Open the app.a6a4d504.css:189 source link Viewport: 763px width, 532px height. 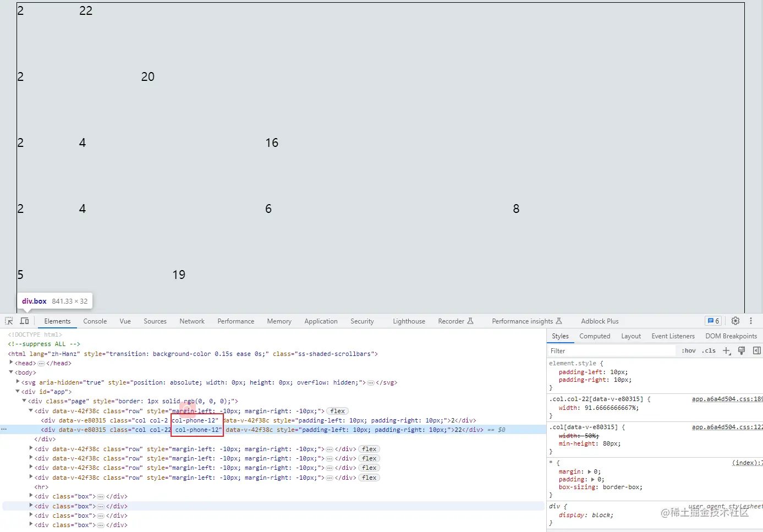pyautogui.click(x=727, y=399)
